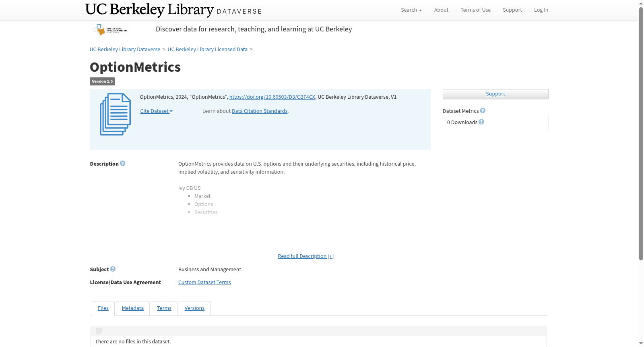644x347 pixels.
Task: Click the Data and Digital Scholarship Services logo
Action: pyautogui.click(x=110, y=30)
